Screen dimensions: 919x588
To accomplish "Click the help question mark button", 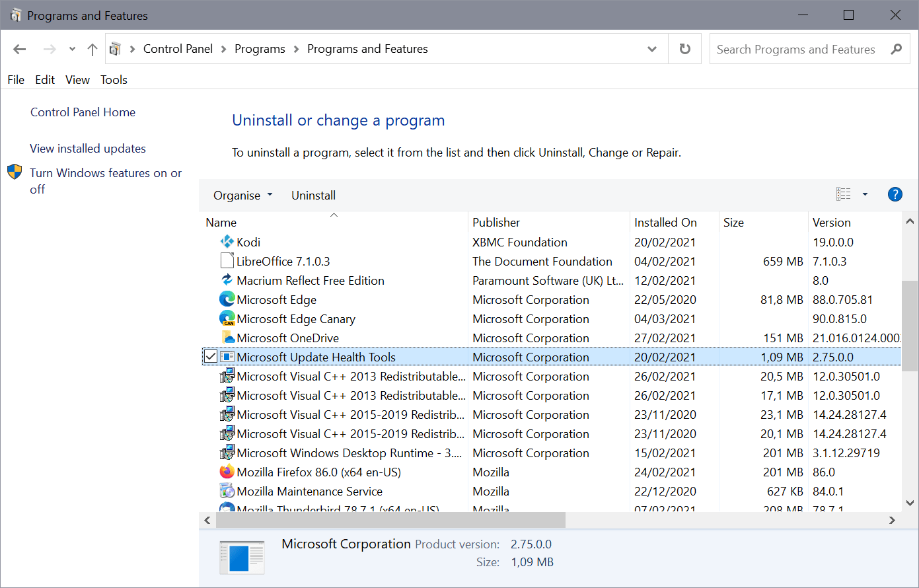I will pos(895,194).
